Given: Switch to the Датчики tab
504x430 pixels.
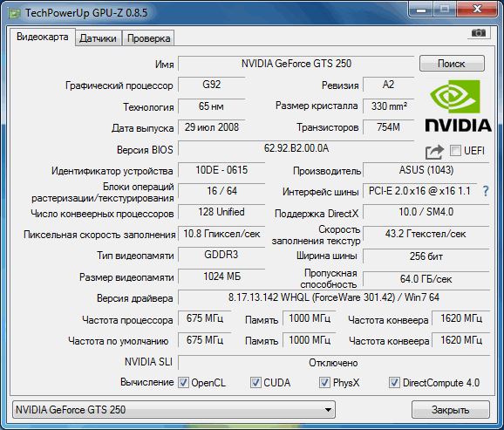Looking at the screenshot, I should tap(98, 38).
